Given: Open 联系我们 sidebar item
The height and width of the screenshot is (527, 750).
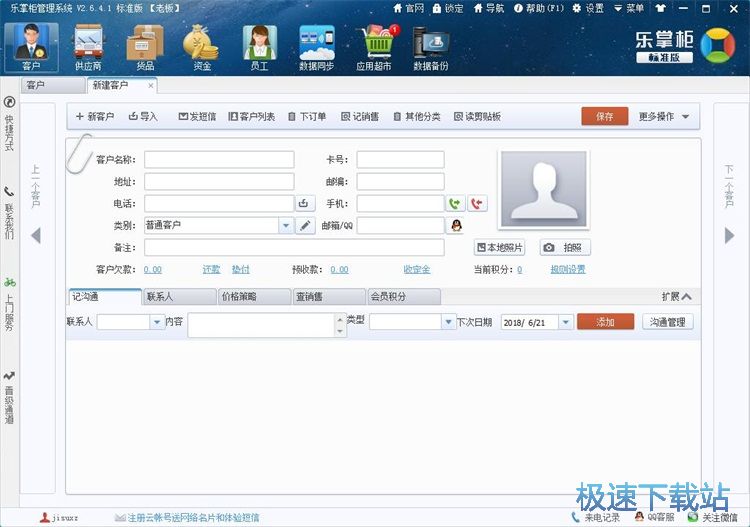Looking at the screenshot, I should click(9, 213).
